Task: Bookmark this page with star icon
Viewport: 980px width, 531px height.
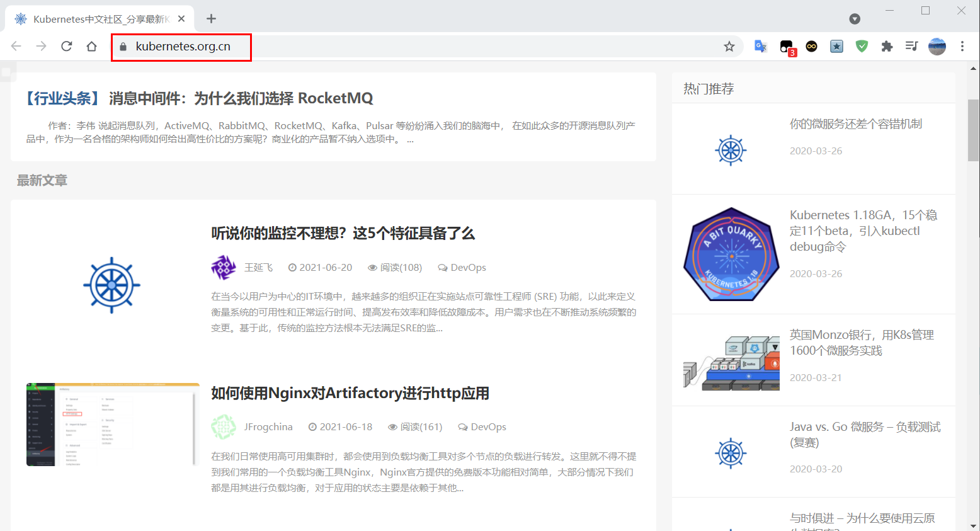Action: coord(729,46)
